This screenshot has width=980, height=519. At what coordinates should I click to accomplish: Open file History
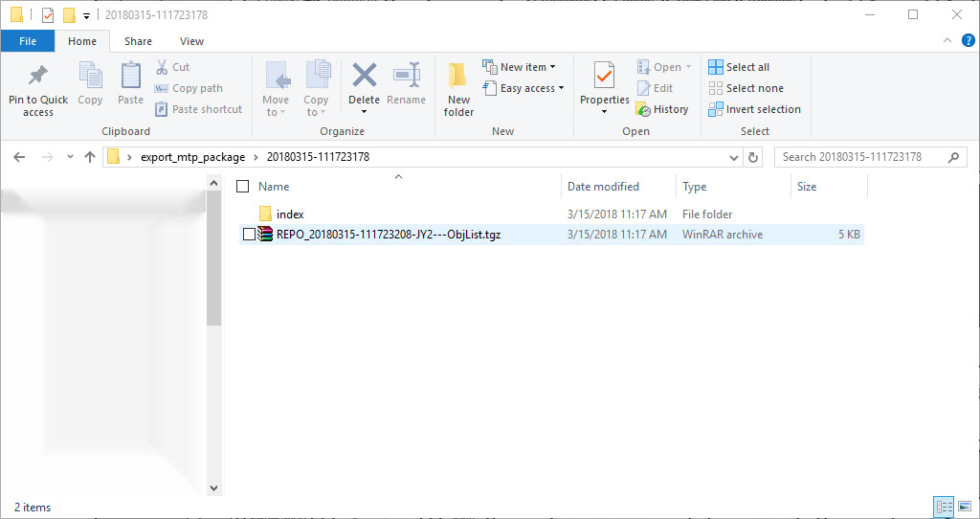[662, 109]
